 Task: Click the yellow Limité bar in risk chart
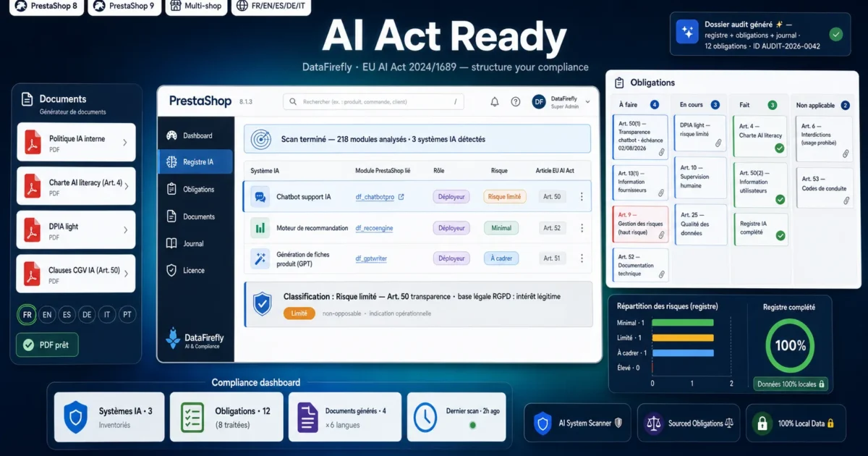pyautogui.click(x=683, y=337)
